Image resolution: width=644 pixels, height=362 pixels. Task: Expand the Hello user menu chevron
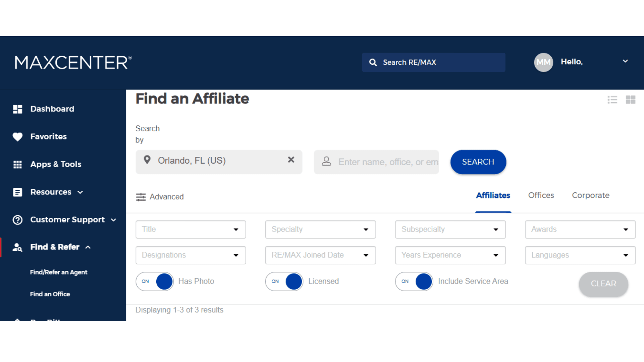(x=625, y=61)
